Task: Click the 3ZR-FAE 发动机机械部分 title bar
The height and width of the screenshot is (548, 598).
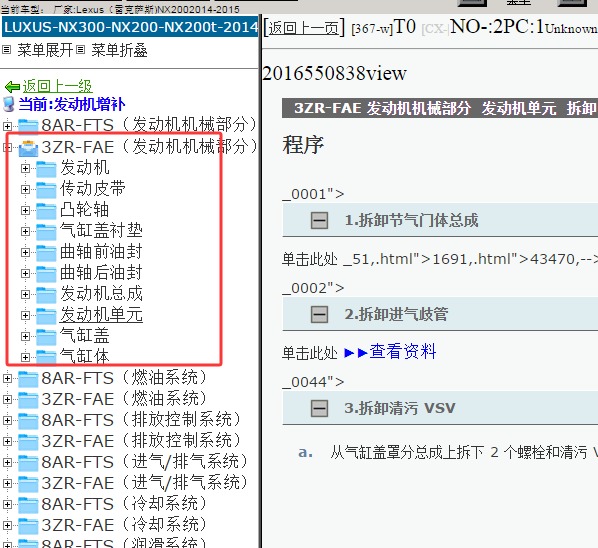Action: pos(440,108)
